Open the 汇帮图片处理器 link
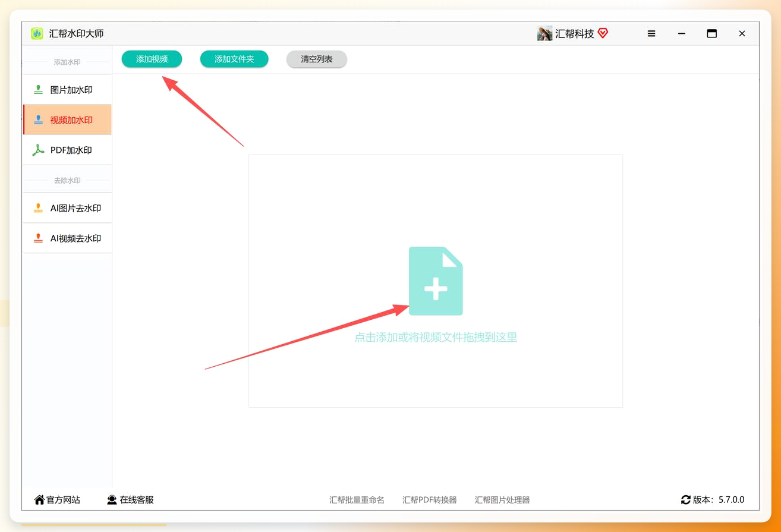The height and width of the screenshot is (532, 781). 502,500
